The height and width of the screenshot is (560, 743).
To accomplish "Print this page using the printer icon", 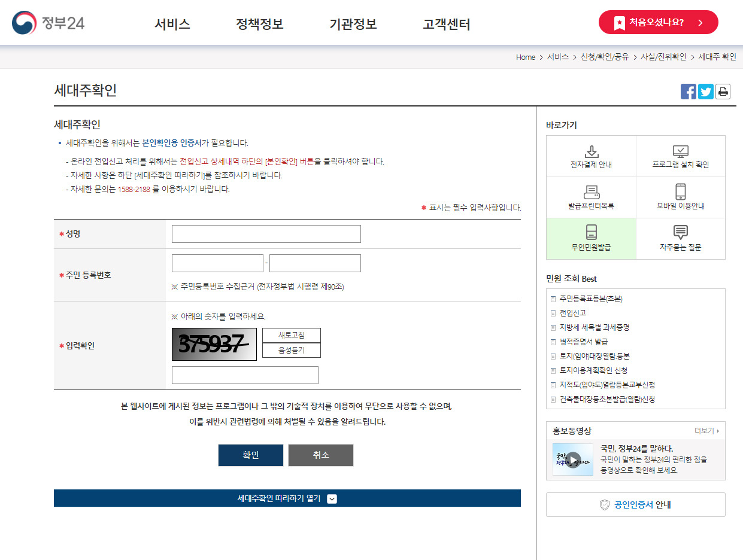I will coord(723,92).
